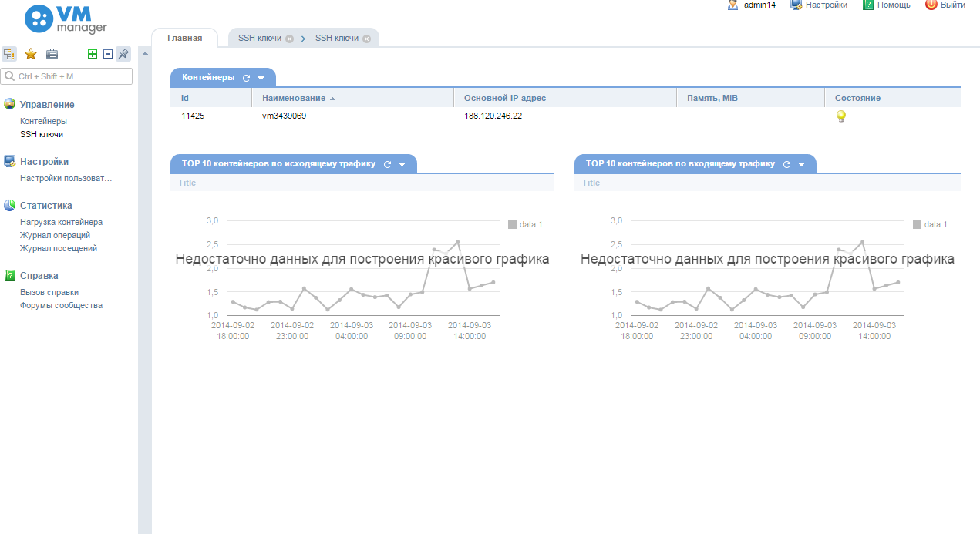Close the first SSH ключи tab

[289, 39]
